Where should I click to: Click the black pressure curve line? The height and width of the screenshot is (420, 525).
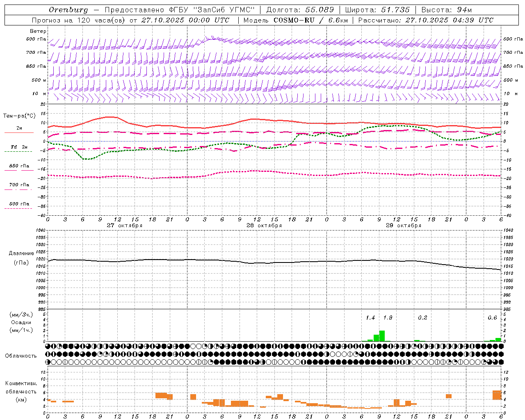click(x=274, y=262)
